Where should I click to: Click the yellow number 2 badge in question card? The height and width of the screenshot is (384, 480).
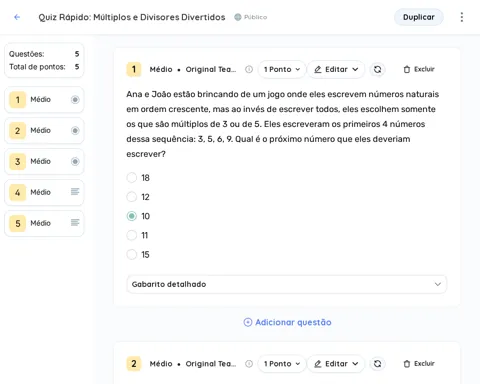[x=134, y=364]
